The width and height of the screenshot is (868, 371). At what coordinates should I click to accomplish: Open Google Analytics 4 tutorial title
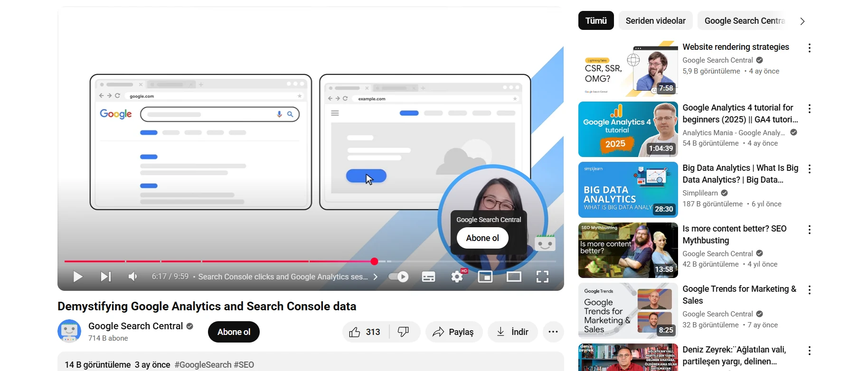740,113
